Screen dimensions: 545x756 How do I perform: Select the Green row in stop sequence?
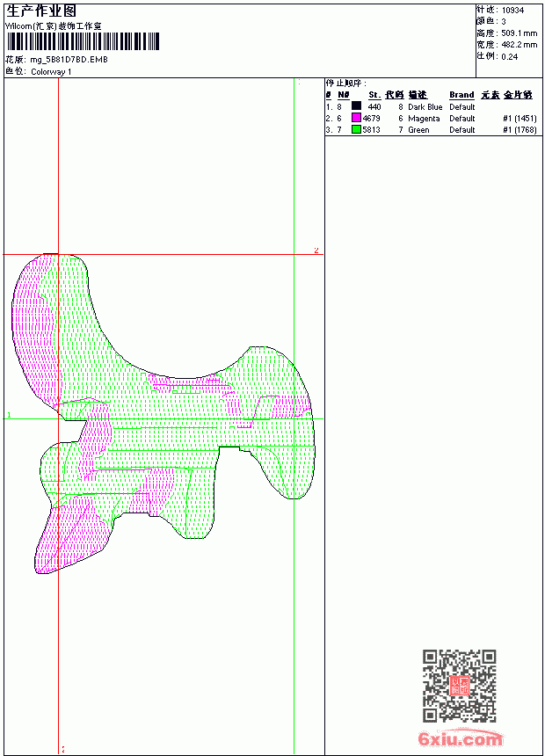pos(432,130)
